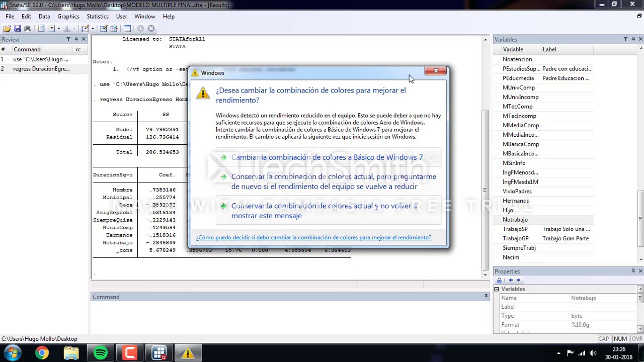The height and width of the screenshot is (362, 644).
Task: Expand the Do-file Editor dropdown arrow
Action: [93, 29]
